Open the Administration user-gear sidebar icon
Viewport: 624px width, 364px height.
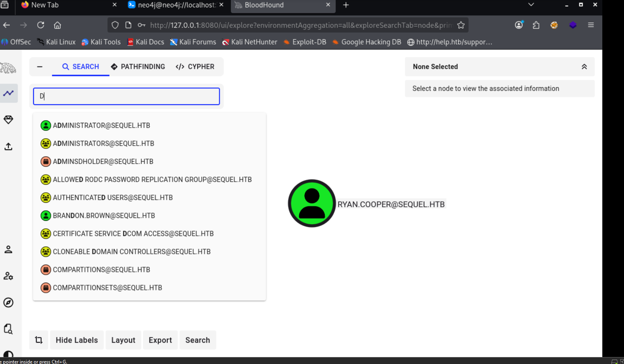click(x=9, y=276)
